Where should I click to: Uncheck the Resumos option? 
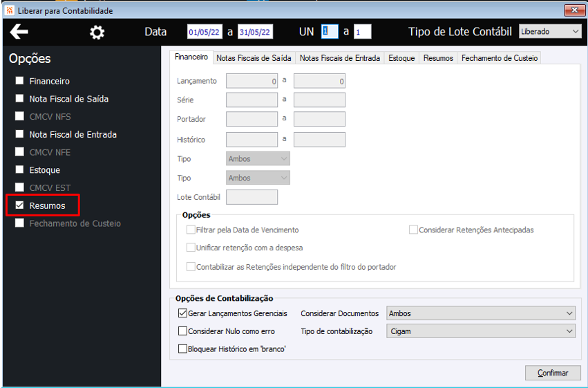click(x=19, y=205)
